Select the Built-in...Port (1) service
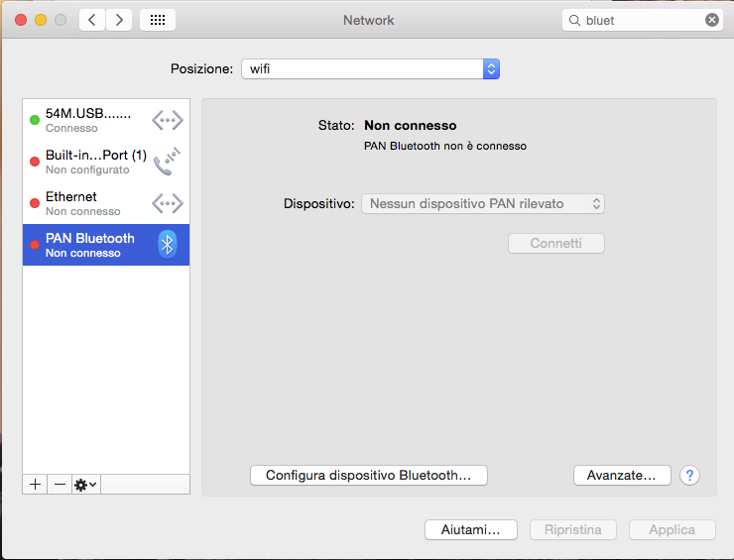This screenshot has height=560, width=734. click(x=106, y=162)
